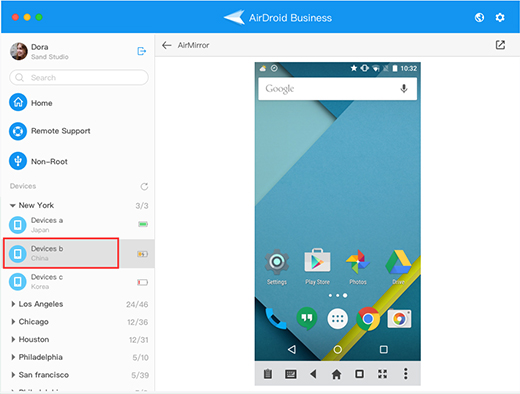Click the phone status bar clock 10:32

(x=409, y=68)
